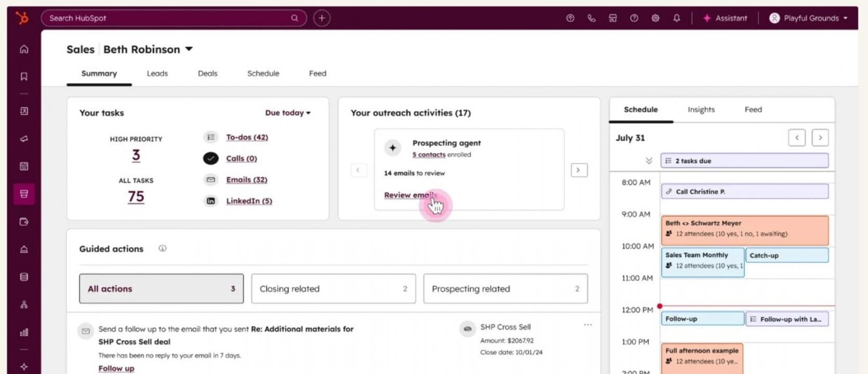Open the three-dot menu for SHP Cross Sell action

[588, 325]
